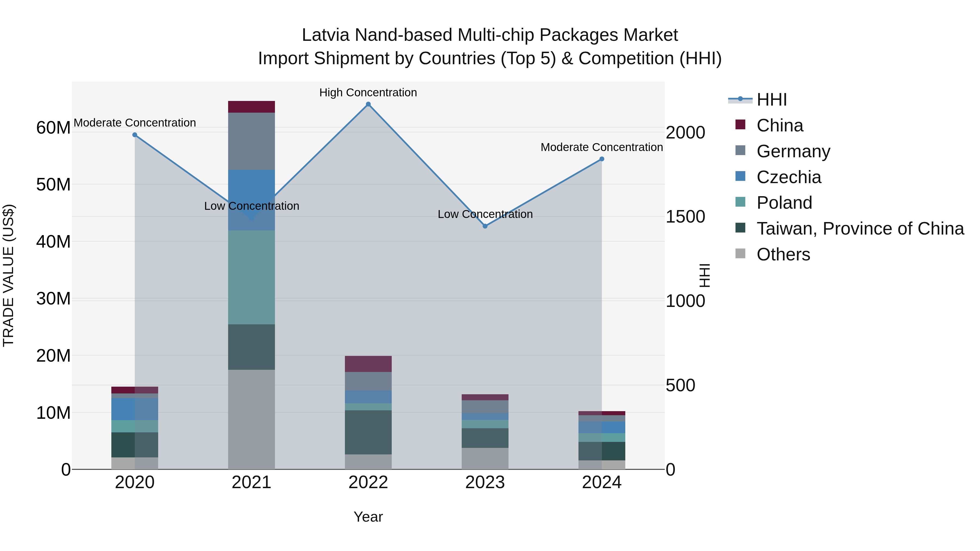Click the Import Shipment by Countries subtitle line
Screen dimensions: 980x551
[490, 59]
